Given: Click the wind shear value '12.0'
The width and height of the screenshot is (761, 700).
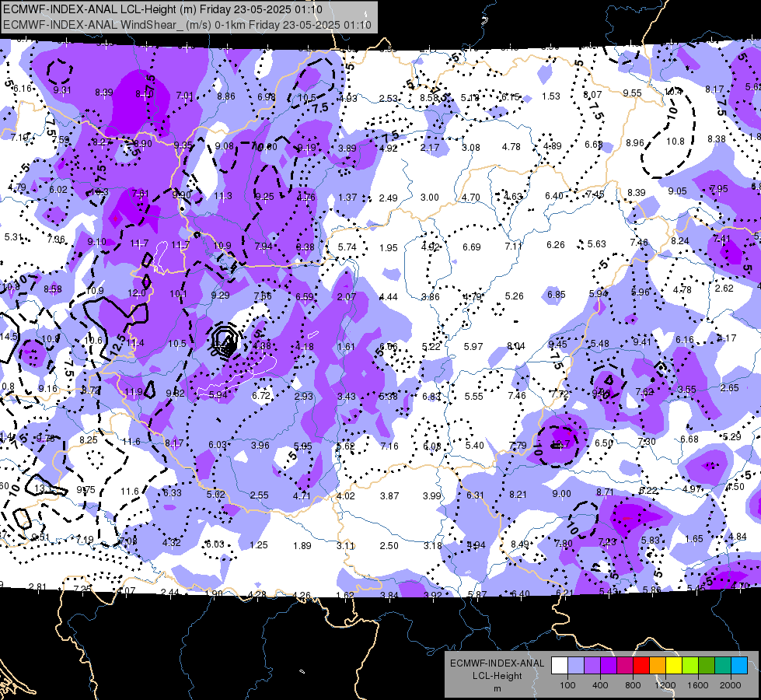Looking at the screenshot, I should click(136, 293).
